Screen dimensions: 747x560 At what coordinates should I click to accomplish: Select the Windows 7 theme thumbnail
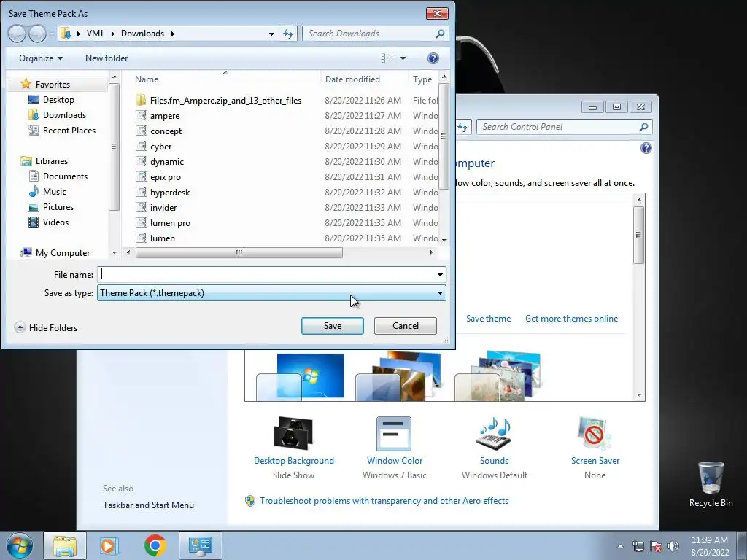[300, 376]
